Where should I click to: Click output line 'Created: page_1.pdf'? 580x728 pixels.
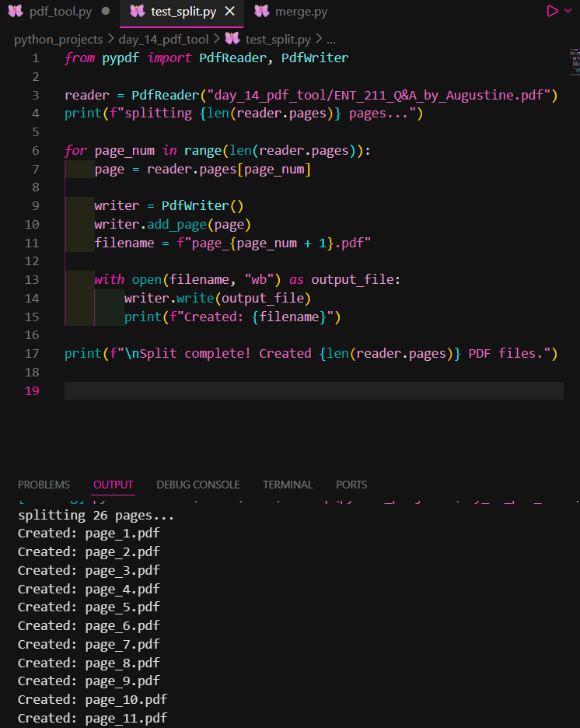[x=89, y=534]
